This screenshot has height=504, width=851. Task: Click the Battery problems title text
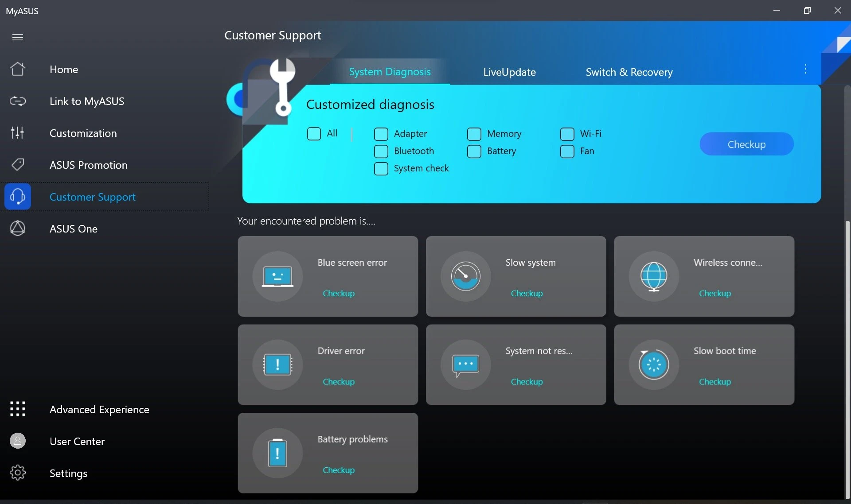coord(352,439)
